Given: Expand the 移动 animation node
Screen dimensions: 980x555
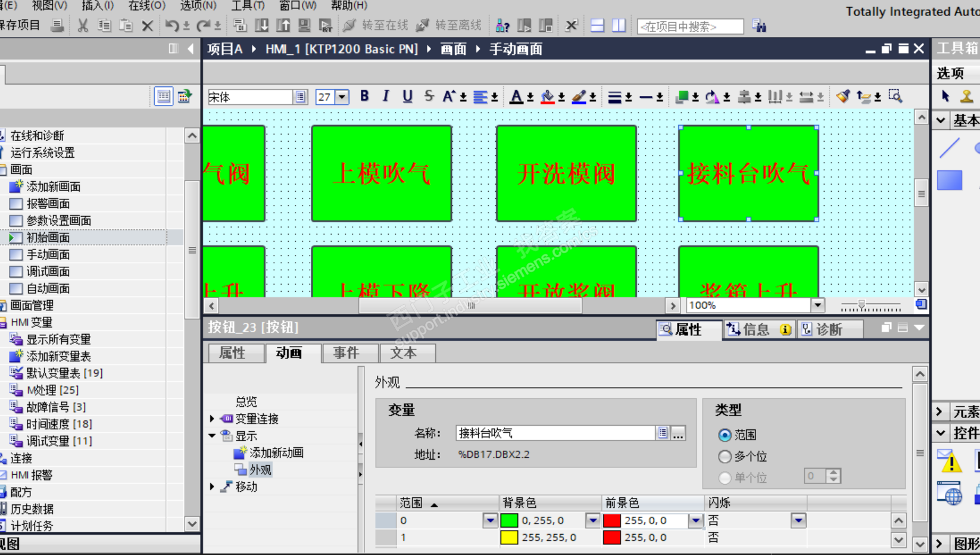Looking at the screenshot, I should click(212, 487).
